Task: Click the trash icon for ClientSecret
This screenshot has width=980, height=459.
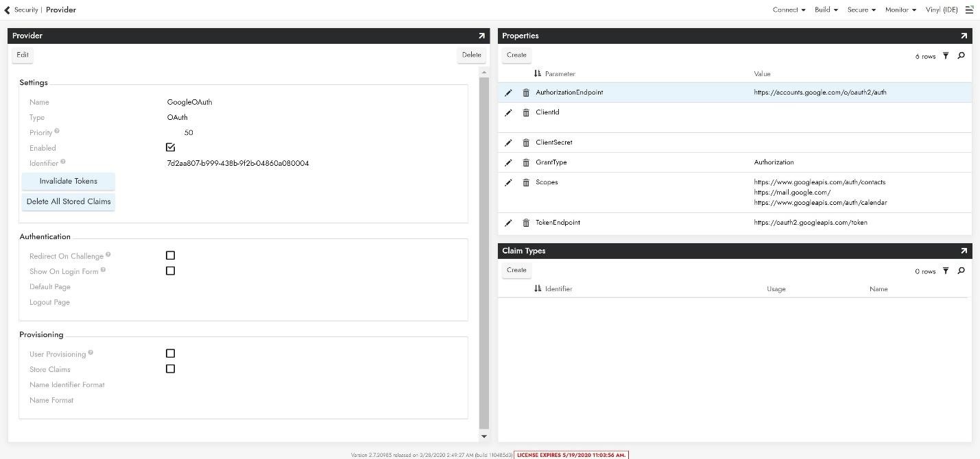Action: [x=526, y=143]
